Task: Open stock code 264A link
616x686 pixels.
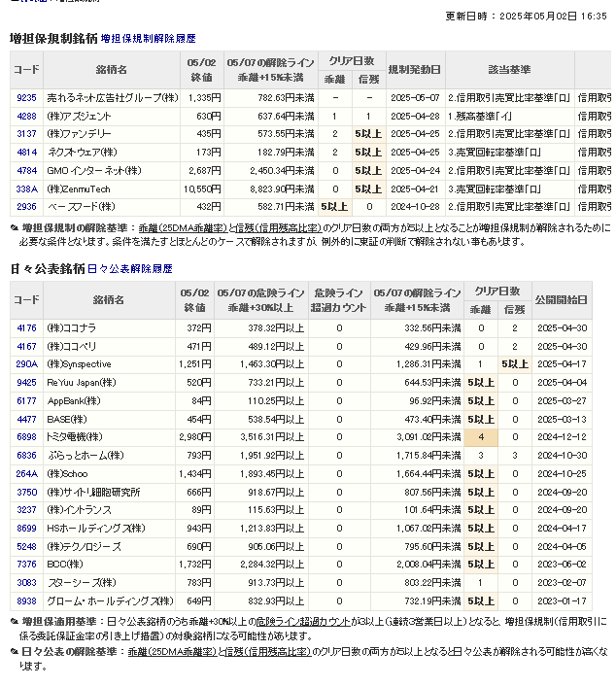Action: pos(26,474)
